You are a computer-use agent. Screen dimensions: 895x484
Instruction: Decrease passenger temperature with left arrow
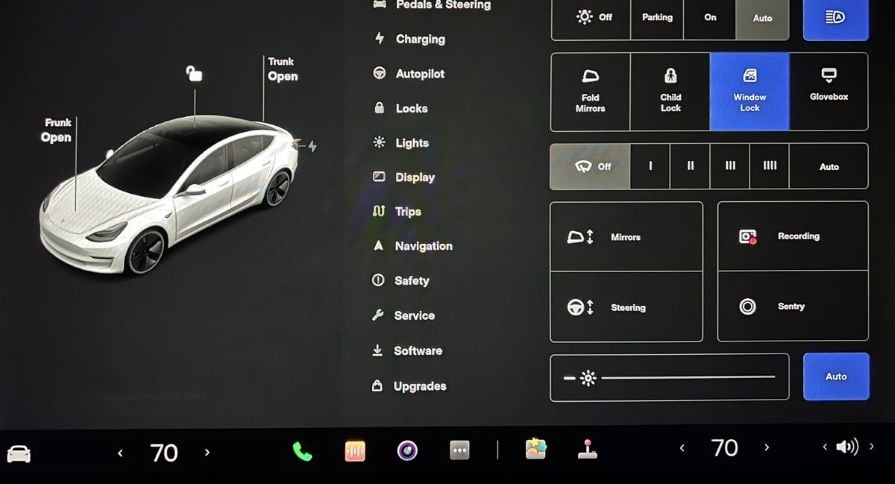coord(681,449)
